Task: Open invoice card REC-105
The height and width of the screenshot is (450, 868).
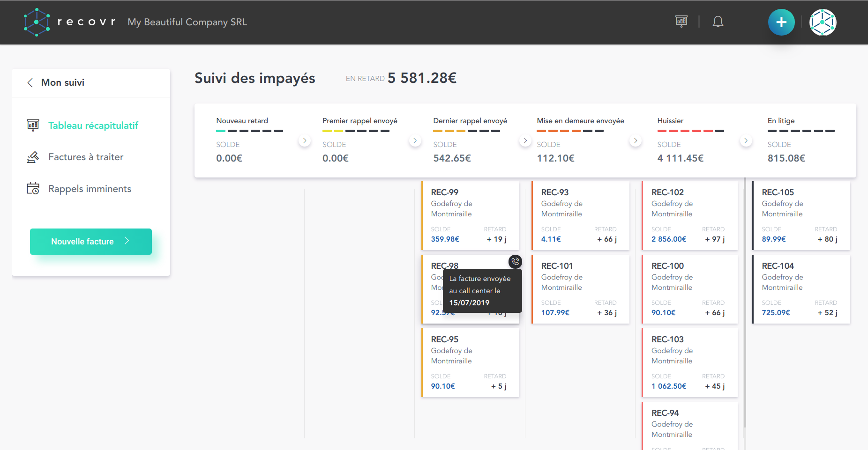Action: 801,216
